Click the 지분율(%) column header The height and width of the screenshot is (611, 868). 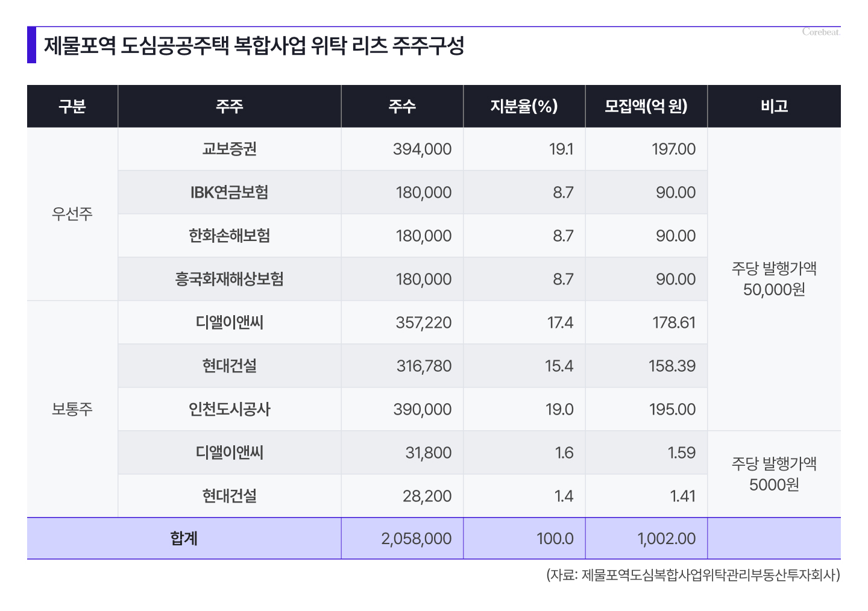pos(524,107)
